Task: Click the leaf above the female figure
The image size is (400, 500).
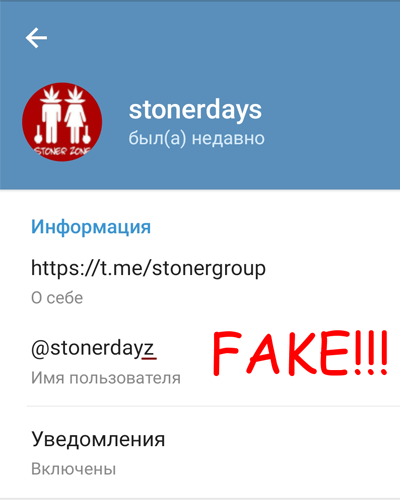Action: point(75,93)
